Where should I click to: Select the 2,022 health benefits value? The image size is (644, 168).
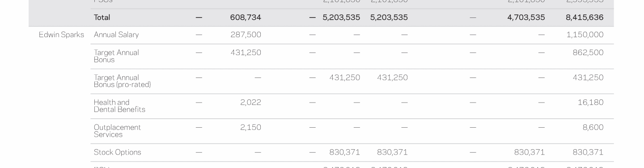[250, 103]
